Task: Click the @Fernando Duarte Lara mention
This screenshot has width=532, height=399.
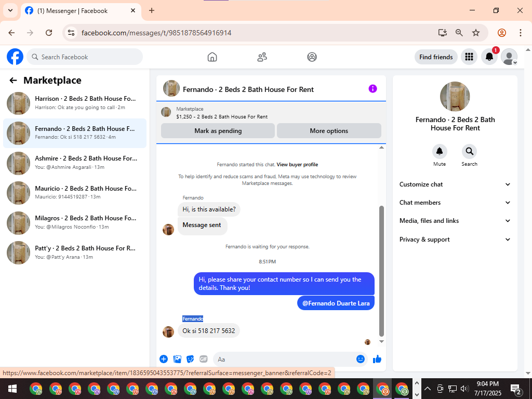Action: tap(336, 303)
